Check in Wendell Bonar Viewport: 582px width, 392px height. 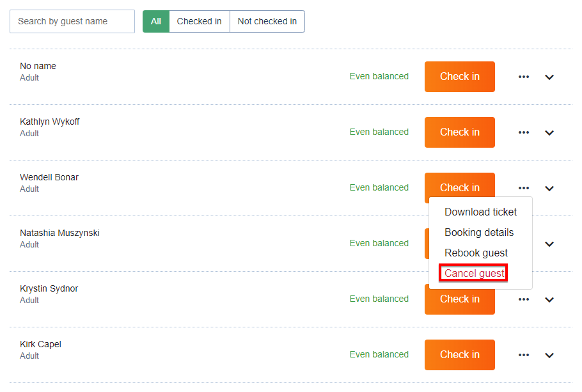pos(459,185)
